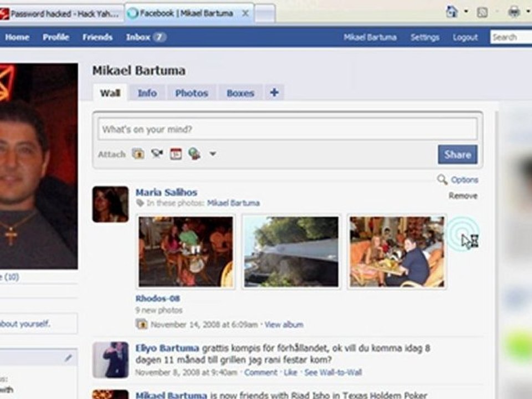The image size is (532, 399).
Task: Switch to the Info profile tab
Action: pos(147,93)
